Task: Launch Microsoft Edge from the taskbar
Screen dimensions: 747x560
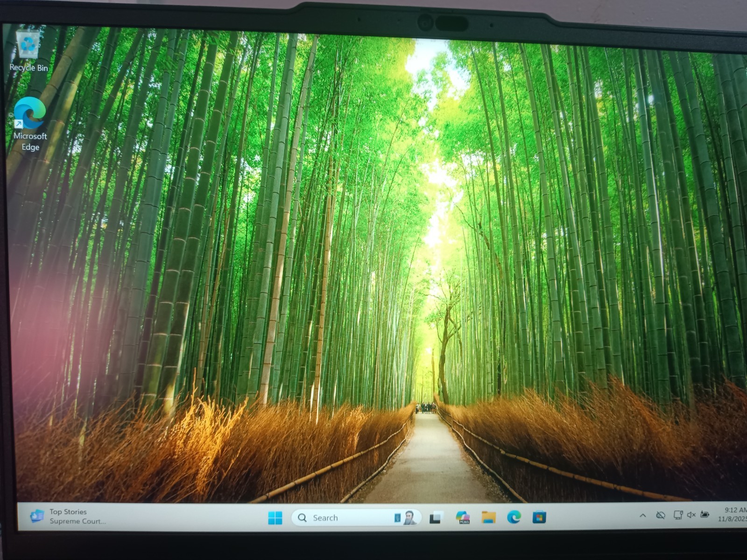Action: pos(514,517)
